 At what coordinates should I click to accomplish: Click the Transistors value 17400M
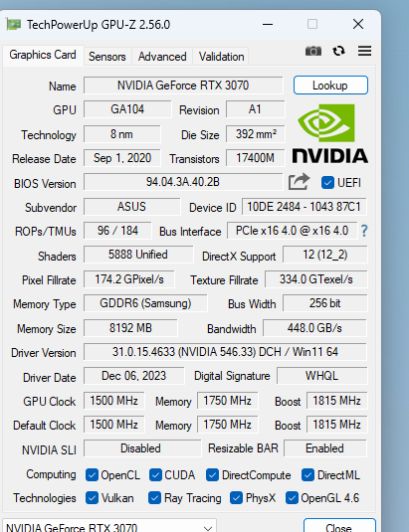(x=255, y=158)
